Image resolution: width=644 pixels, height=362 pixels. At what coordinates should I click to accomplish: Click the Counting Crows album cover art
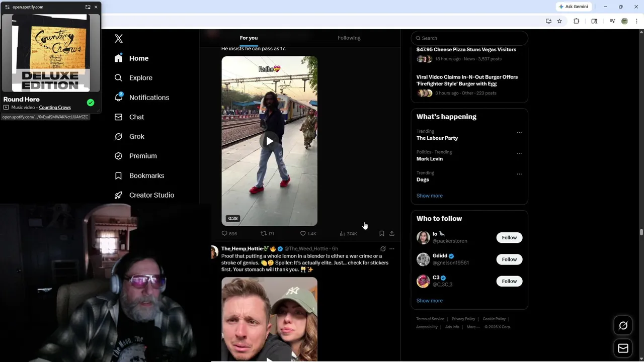click(51, 53)
